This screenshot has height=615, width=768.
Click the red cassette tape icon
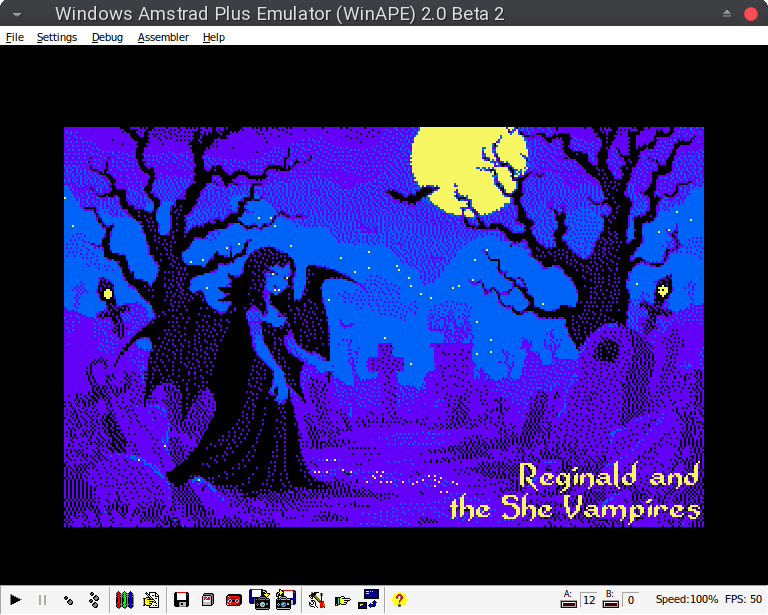click(234, 600)
